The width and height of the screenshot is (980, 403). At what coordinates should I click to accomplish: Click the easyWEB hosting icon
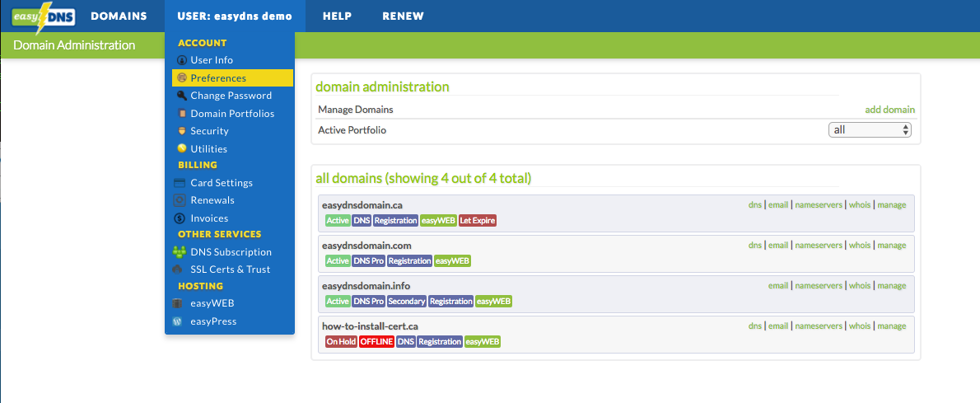[x=178, y=303]
